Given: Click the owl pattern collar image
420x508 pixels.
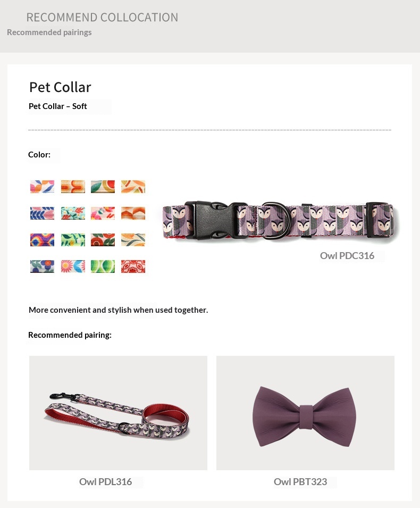Looking at the screenshot, I should tap(281, 220).
